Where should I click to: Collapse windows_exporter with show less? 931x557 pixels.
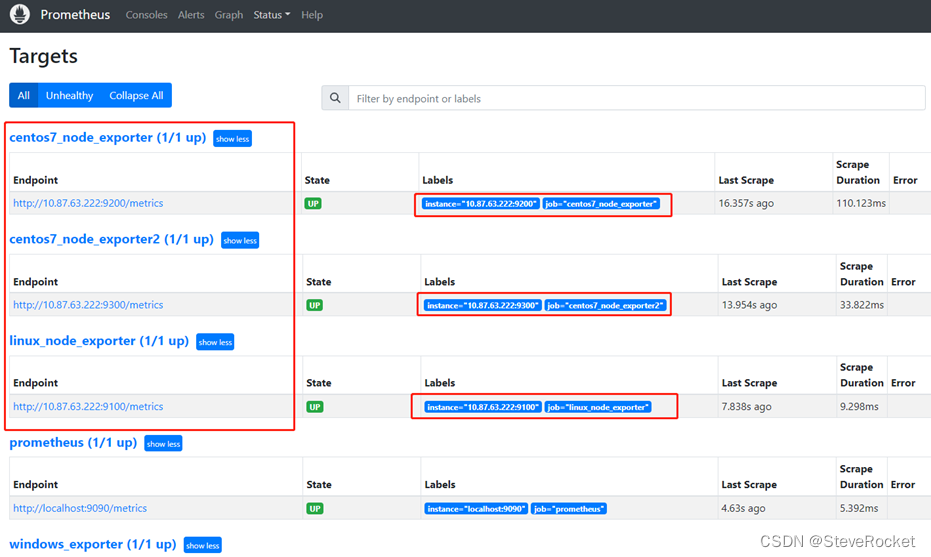tap(202, 545)
